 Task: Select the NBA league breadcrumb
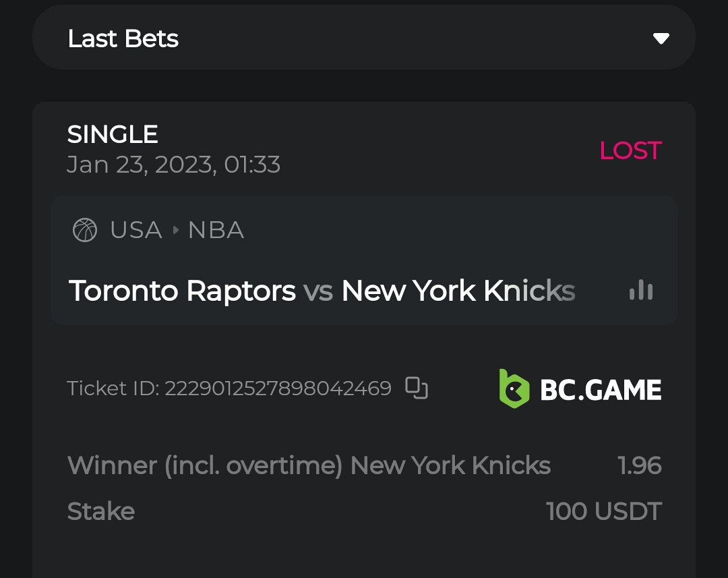click(216, 231)
